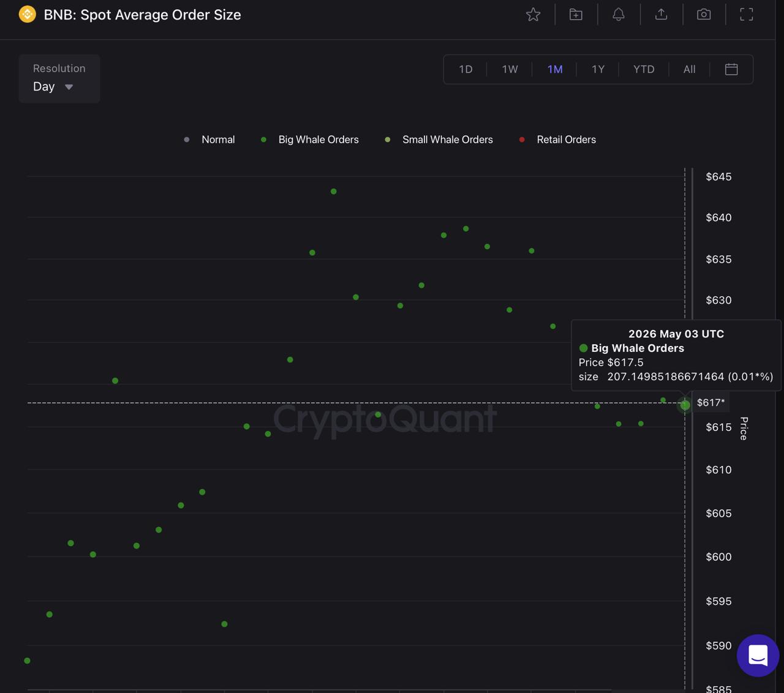Set an alert with bell icon

coord(619,14)
